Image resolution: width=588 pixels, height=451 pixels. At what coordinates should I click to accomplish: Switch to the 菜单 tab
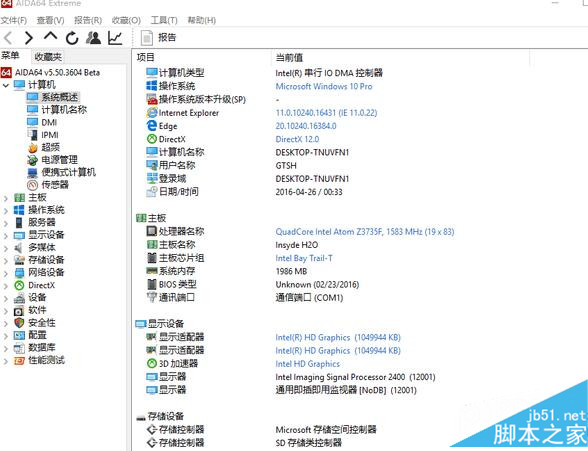click(10, 56)
